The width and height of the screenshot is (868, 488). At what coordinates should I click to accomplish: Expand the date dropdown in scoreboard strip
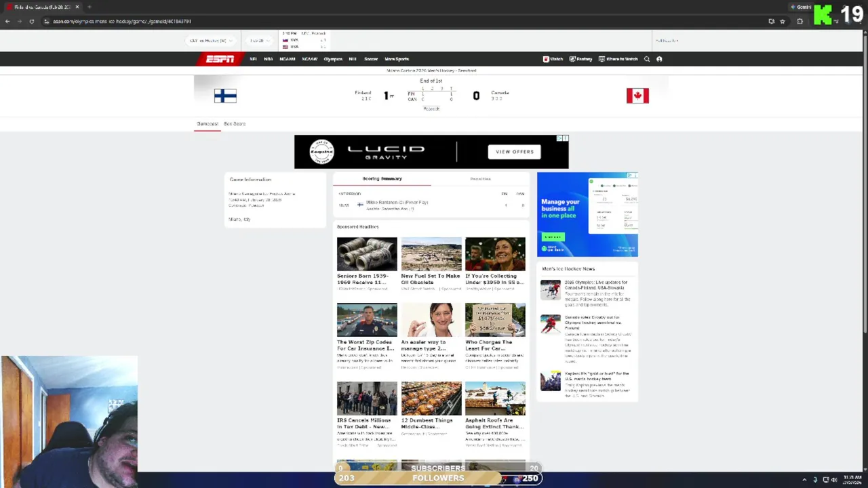(259, 41)
